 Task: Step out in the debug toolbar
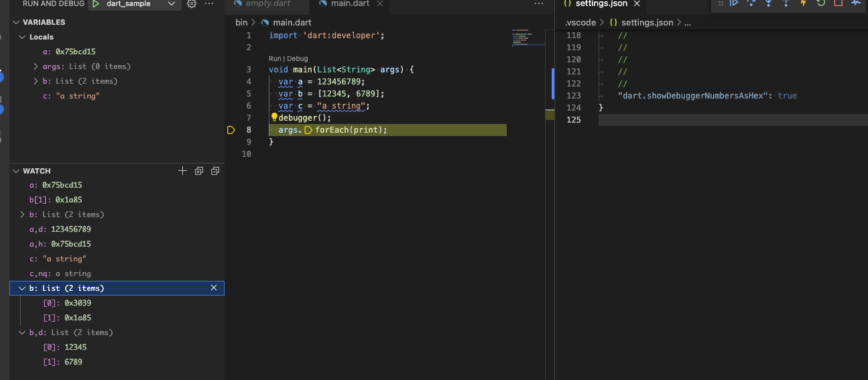[x=786, y=3]
